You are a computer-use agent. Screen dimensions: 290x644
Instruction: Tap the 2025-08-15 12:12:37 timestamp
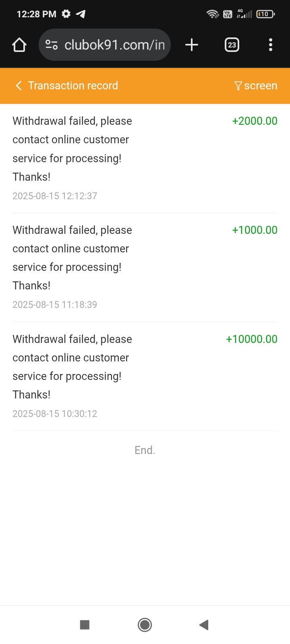pos(55,196)
